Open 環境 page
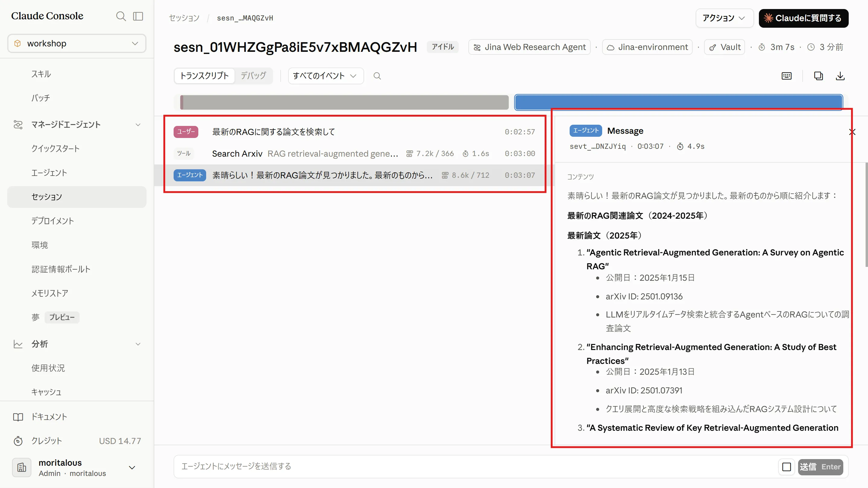The image size is (868, 488). tap(40, 245)
